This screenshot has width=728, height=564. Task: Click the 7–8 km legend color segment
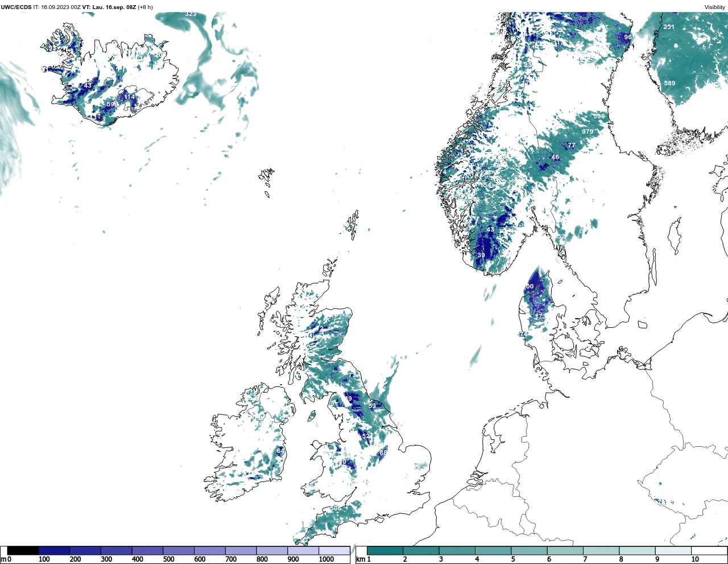pyautogui.click(x=601, y=550)
